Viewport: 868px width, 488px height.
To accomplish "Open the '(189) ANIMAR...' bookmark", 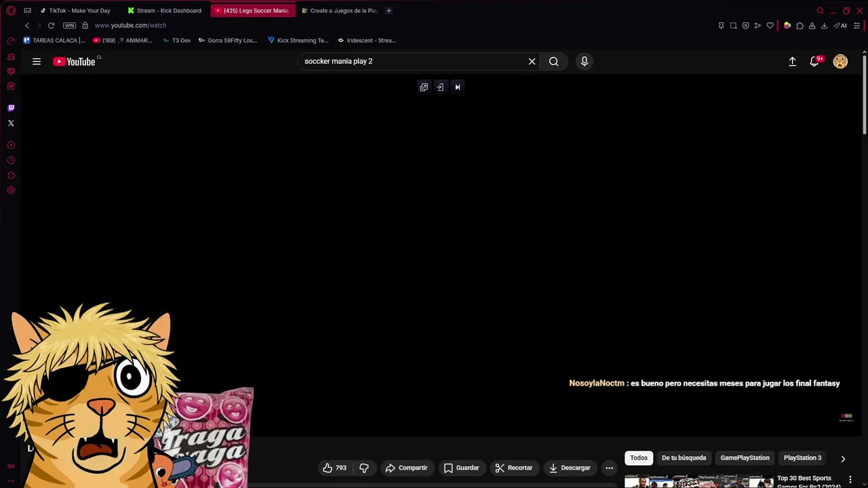I will (122, 41).
